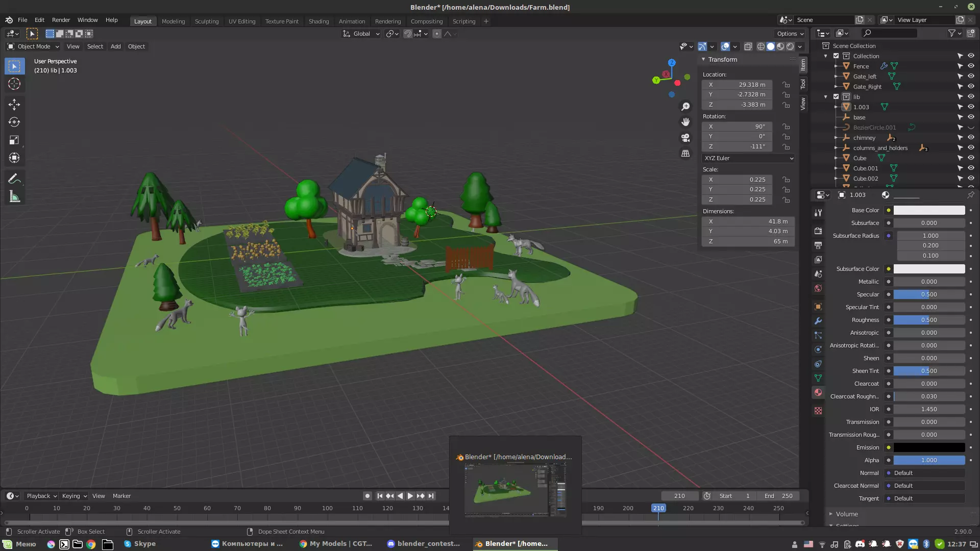
Task: Click the Base Color swatch
Action: click(929, 210)
